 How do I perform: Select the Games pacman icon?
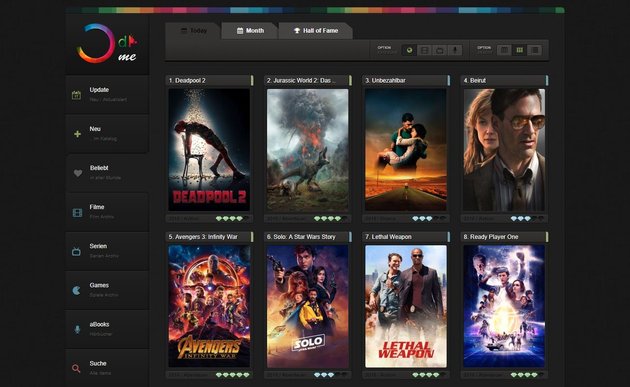coord(76,290)
